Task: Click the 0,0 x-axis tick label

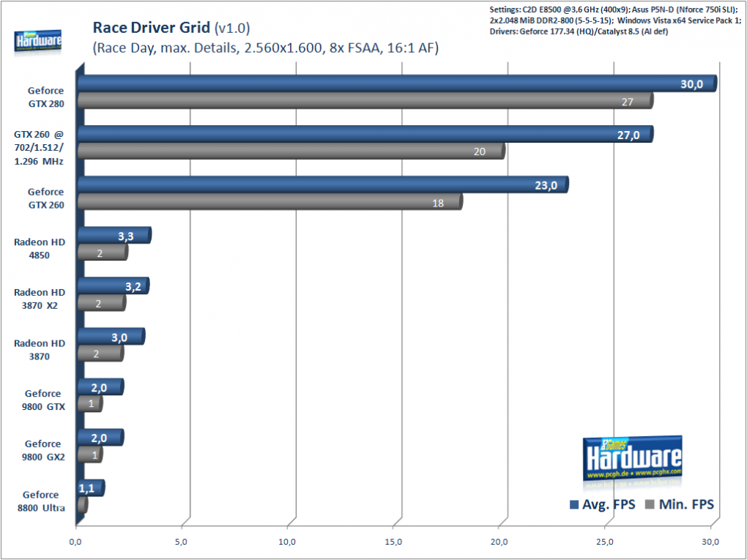Action: pos(75,542)
